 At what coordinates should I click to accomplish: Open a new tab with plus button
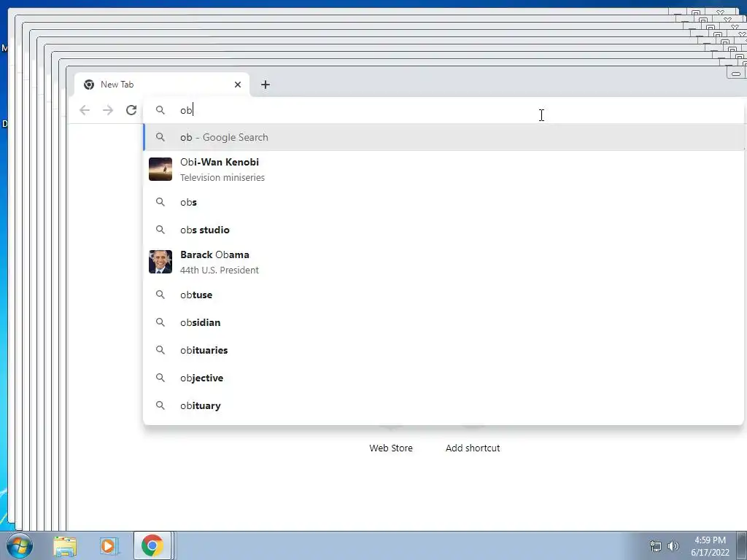click(266, 85)
